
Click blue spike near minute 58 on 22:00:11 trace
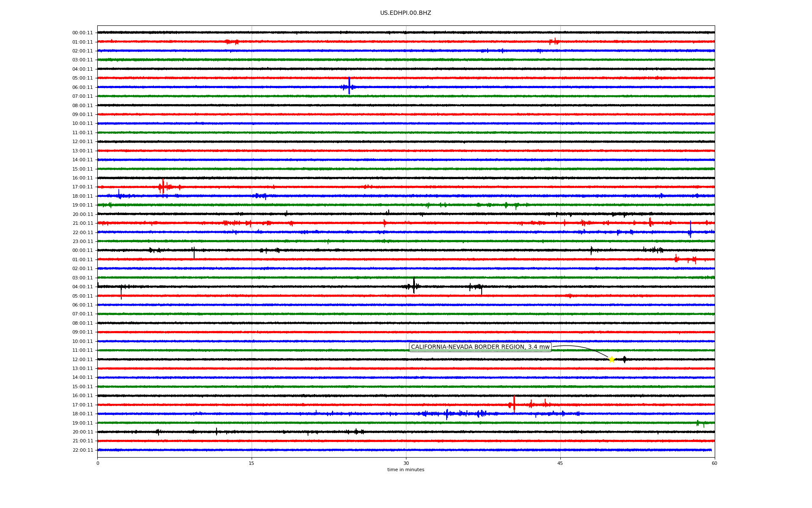[x=690, y=230]
